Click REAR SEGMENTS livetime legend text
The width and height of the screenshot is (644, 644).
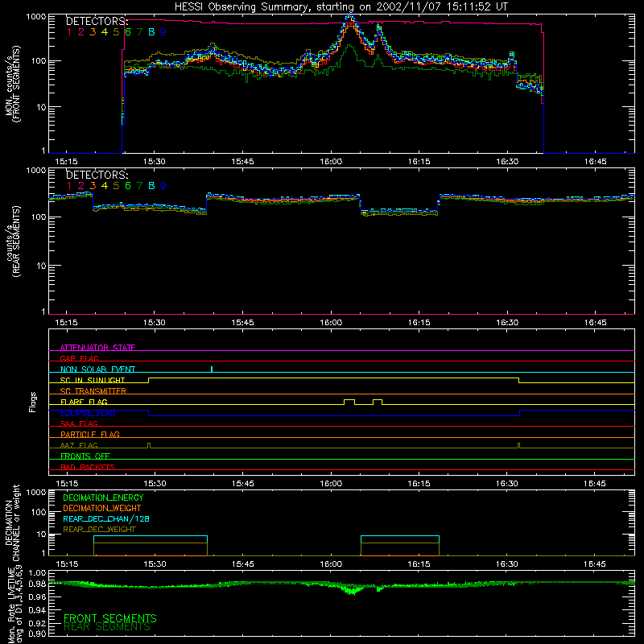[107, 627]
